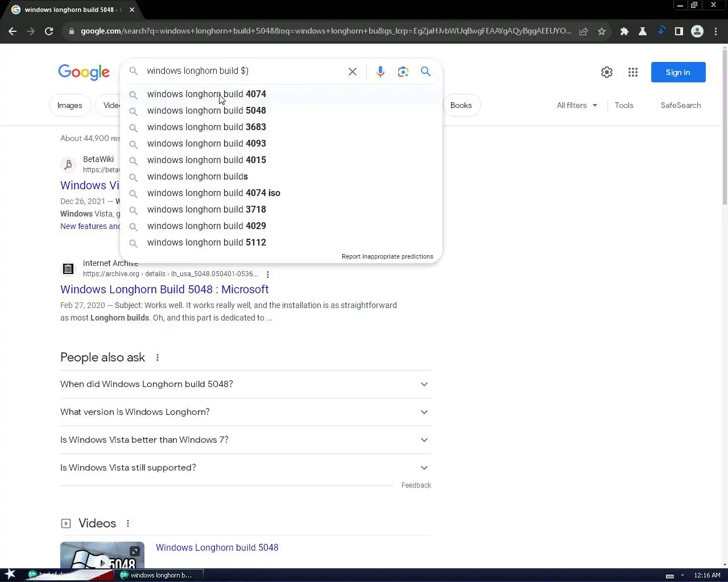Click the Sign in button
The image size is (728, 582).
[x=678, y=72]
